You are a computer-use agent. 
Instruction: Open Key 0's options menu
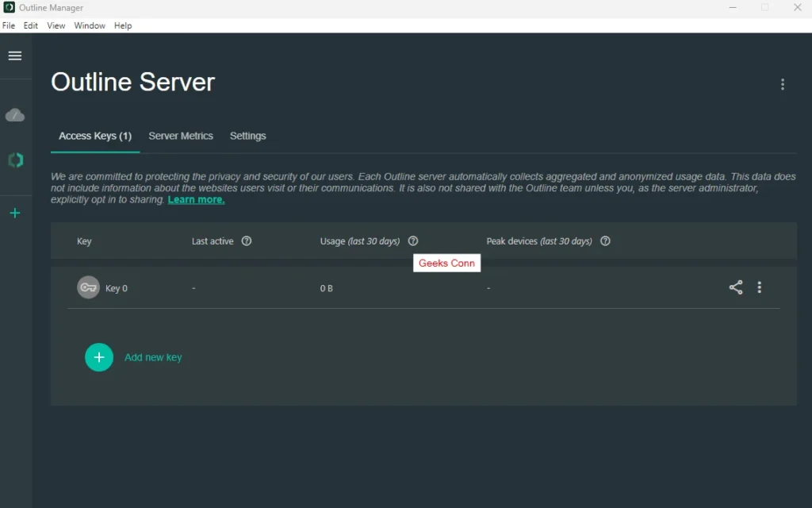tap(760, 287)
